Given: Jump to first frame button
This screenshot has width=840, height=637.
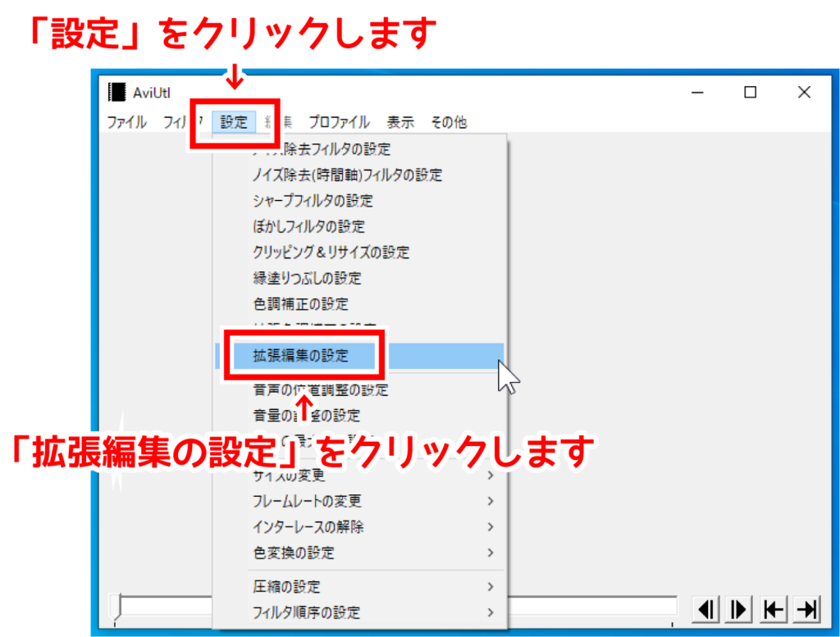Looking at the screenshot, I should pyautogui.click(x=773, y=609).
